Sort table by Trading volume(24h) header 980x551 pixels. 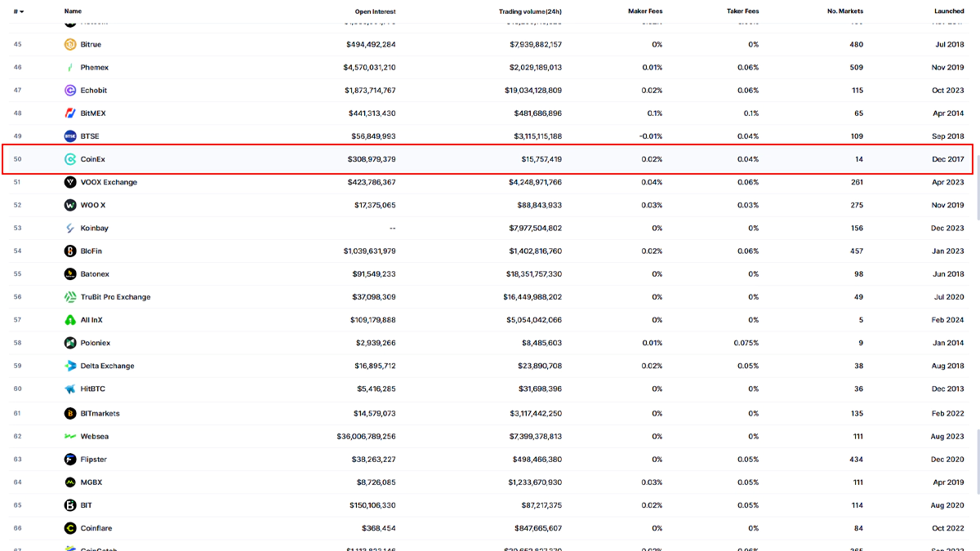click(530, 11)
